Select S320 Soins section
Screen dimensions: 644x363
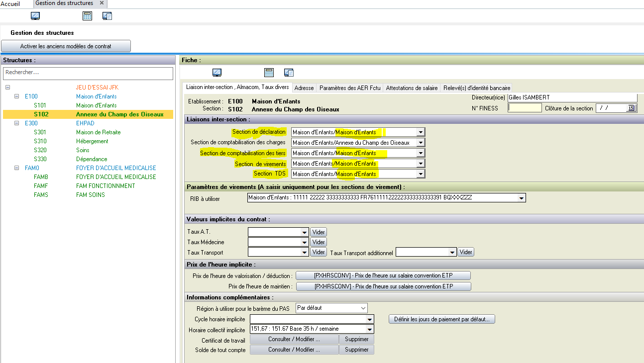88,150
